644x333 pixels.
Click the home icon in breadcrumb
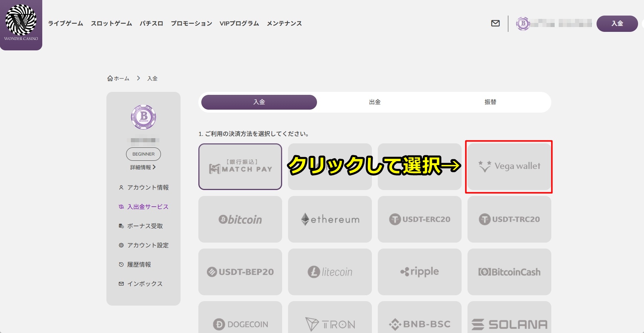(x=110, y=78)
